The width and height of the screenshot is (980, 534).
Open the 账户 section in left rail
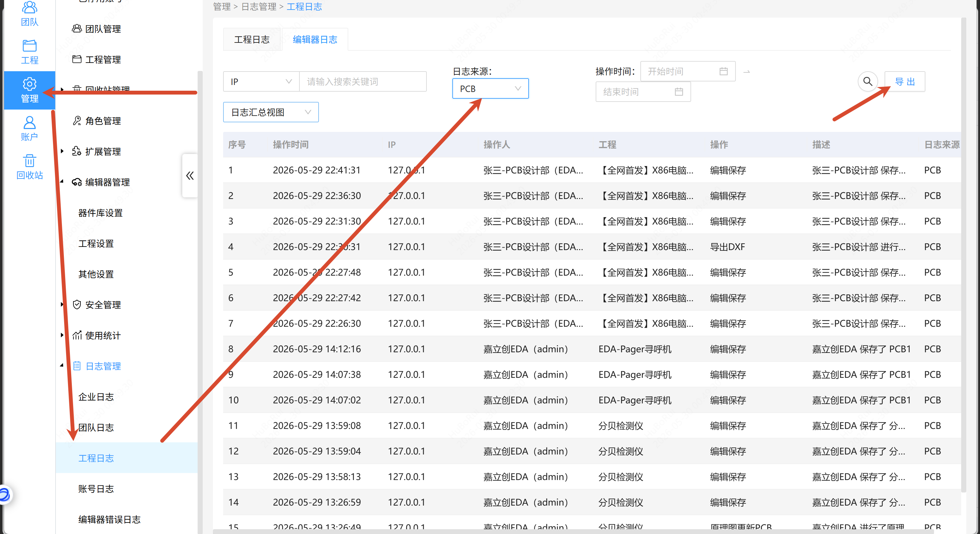[x=29, y=129]
